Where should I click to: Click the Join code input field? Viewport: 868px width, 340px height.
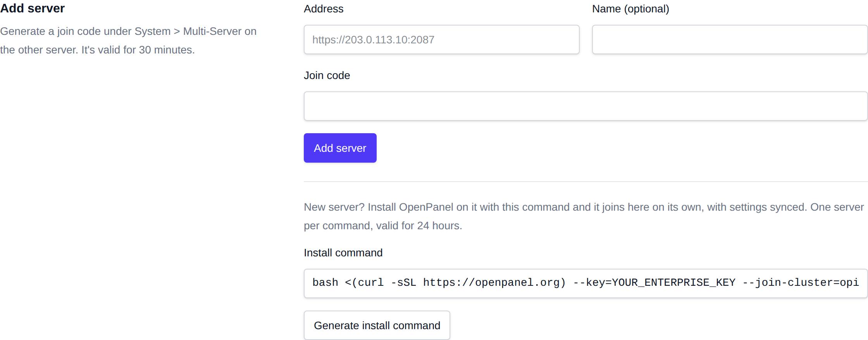(586, 106)
